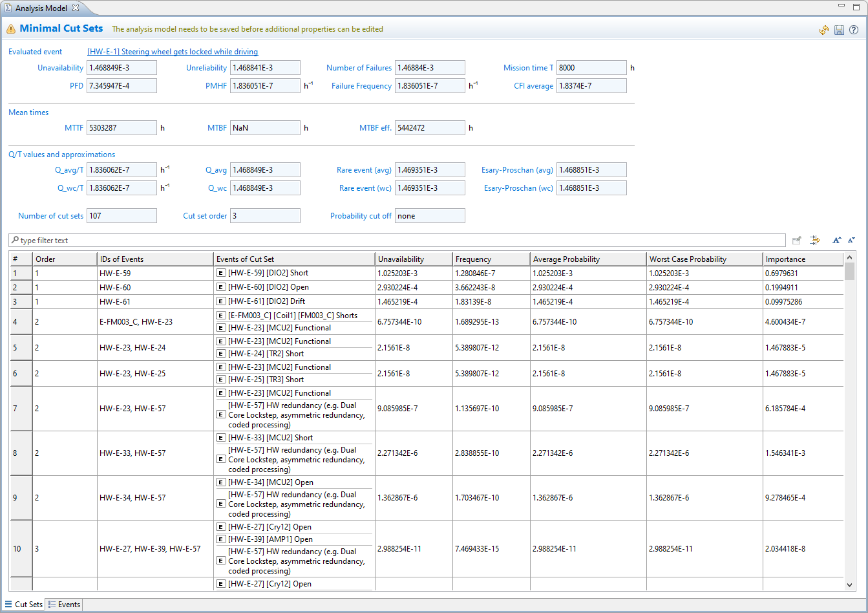
Task: Open help with the question mark icon
Action: click(x=854, y=30)
